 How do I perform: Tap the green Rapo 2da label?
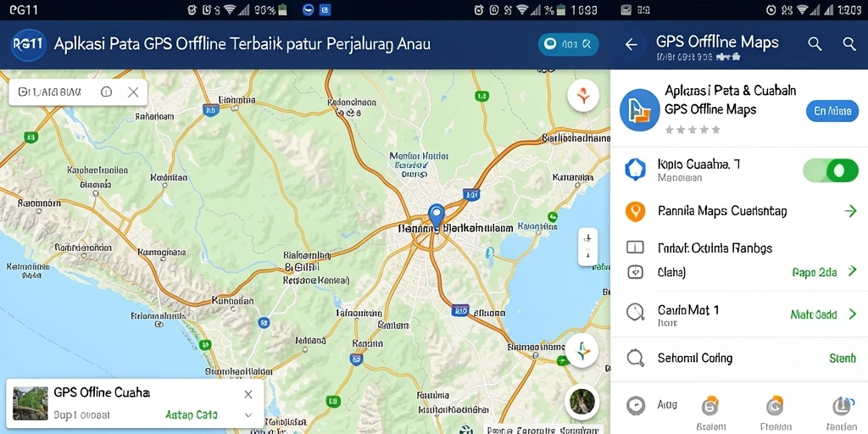tap(815, 272)
